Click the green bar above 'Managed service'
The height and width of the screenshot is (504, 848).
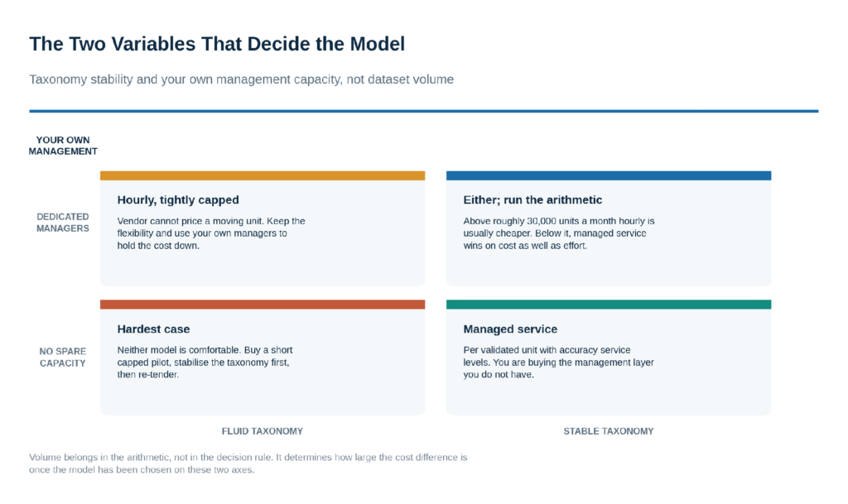(x=609, y=305)
